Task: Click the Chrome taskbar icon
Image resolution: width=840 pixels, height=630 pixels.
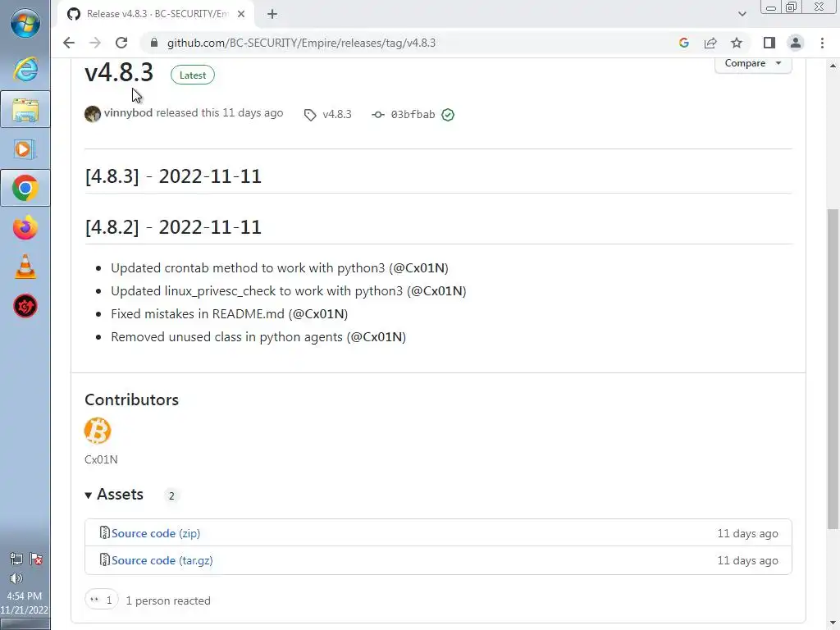Action: click(x=25, y=188)
